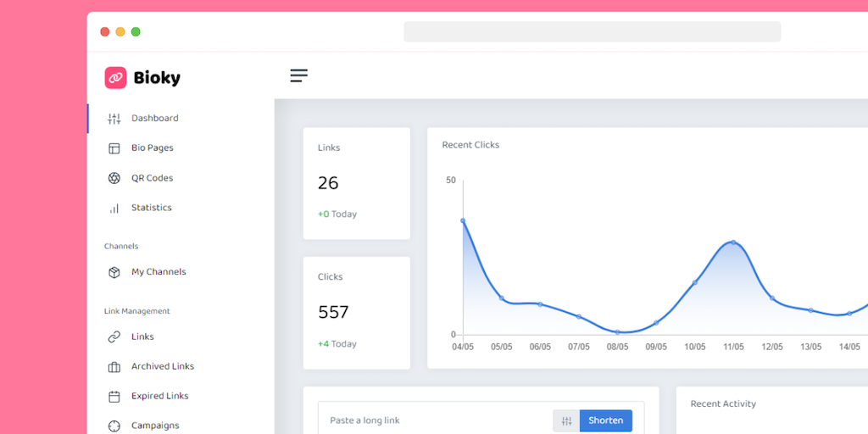Click the Channels section label
868x434 pixels.
pyautogui.click(x=121, y=247)
